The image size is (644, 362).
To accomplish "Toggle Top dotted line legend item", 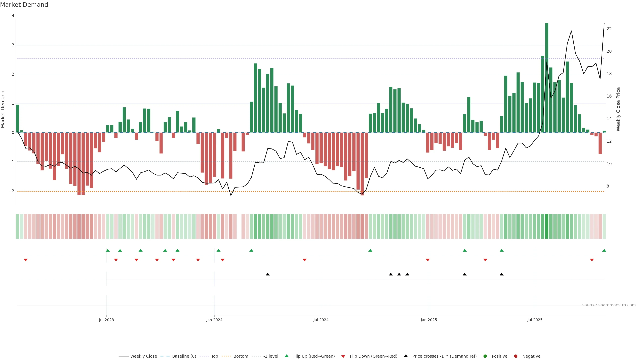I will tap(214, 356).
